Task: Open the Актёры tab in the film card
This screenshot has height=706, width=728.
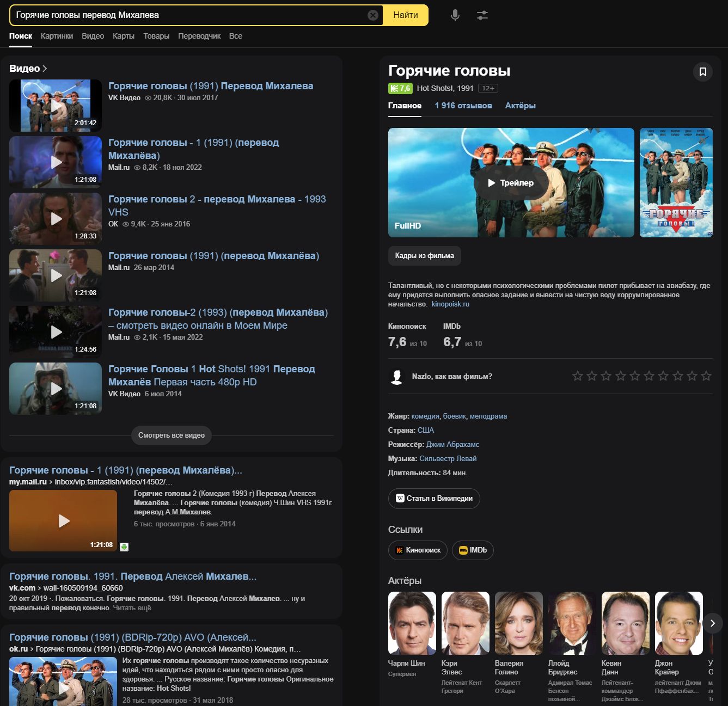Action: click(x=520, y=106)
